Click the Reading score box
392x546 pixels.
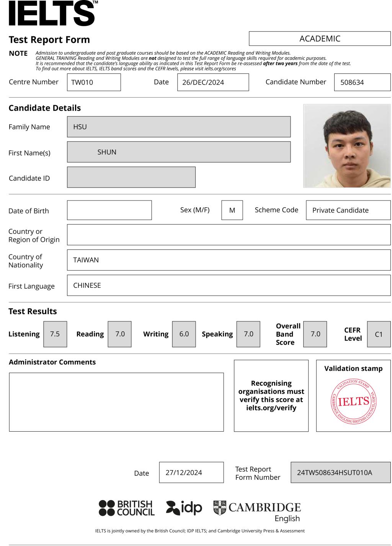click(x=119, y=334)
